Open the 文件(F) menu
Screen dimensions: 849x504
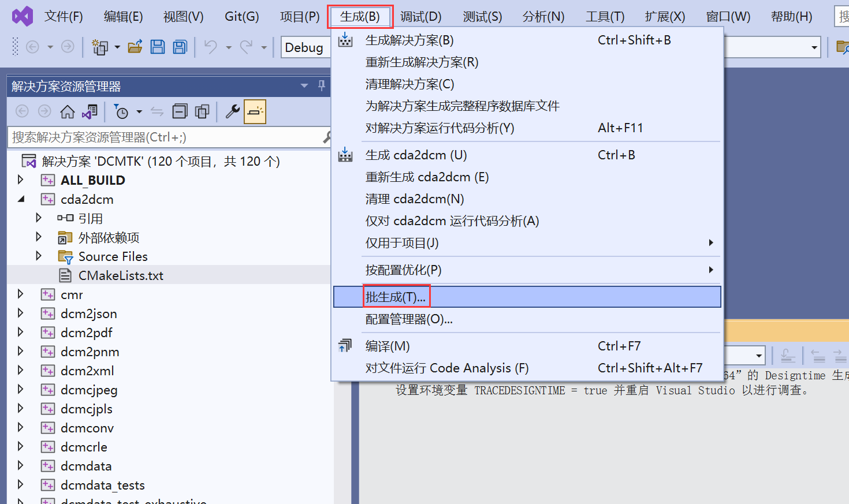pyautogui.click(x=64, y=16)
